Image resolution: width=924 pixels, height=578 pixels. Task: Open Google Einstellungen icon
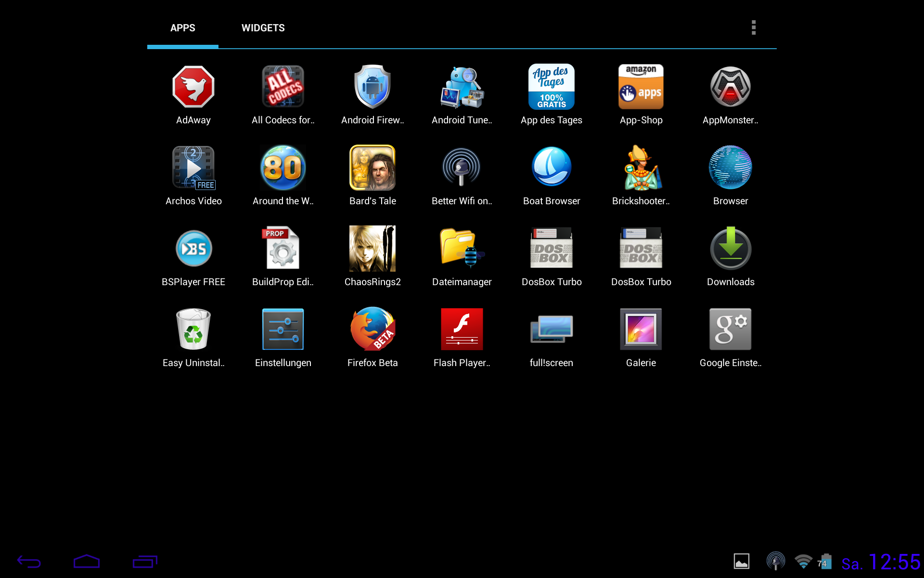click(x=731, y=329)
